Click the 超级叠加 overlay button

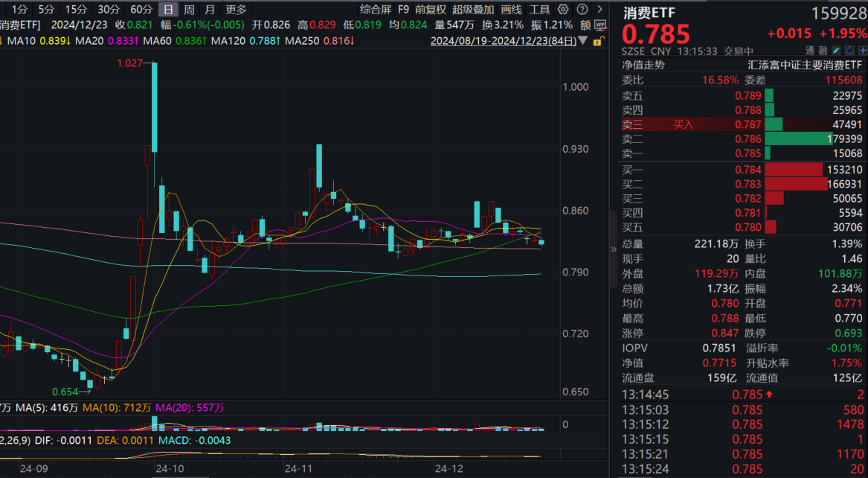coord(472,9)
